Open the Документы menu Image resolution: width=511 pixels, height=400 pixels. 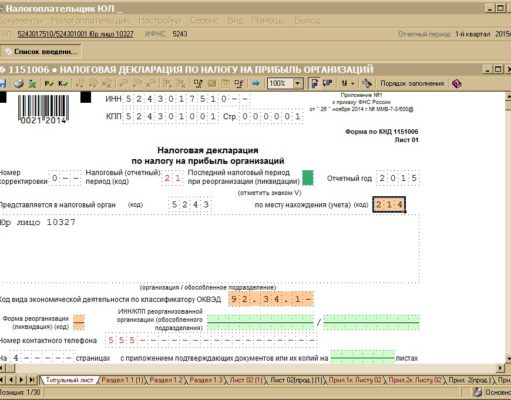pyautogui.click(x=20, y=21)
